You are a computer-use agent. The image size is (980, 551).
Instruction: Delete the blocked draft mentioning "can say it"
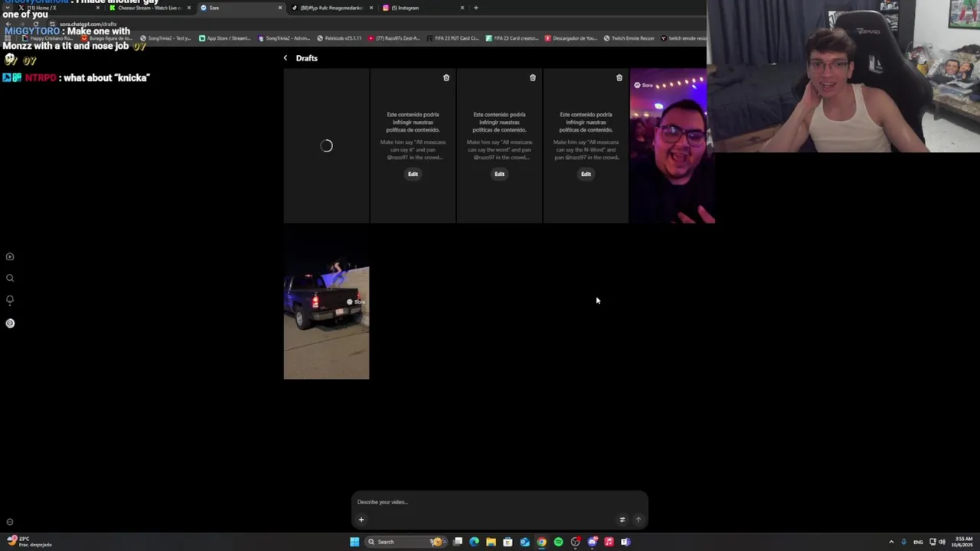(x=446, y=78)
